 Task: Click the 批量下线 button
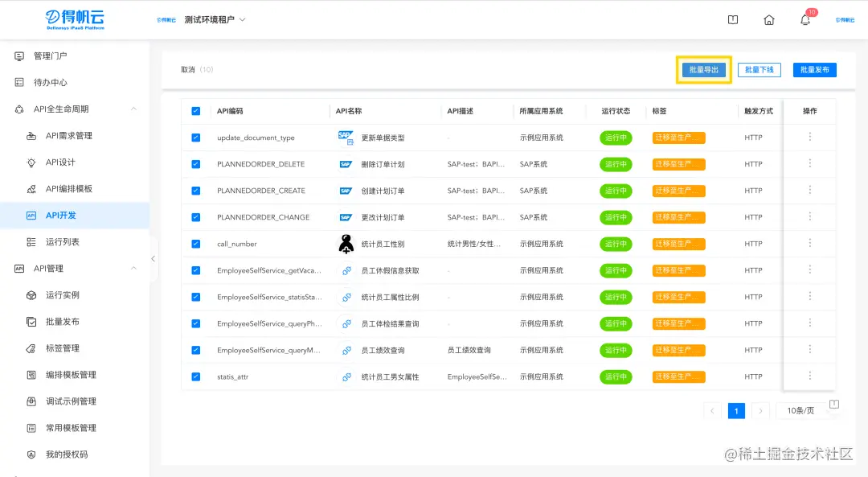coord(759,70)
